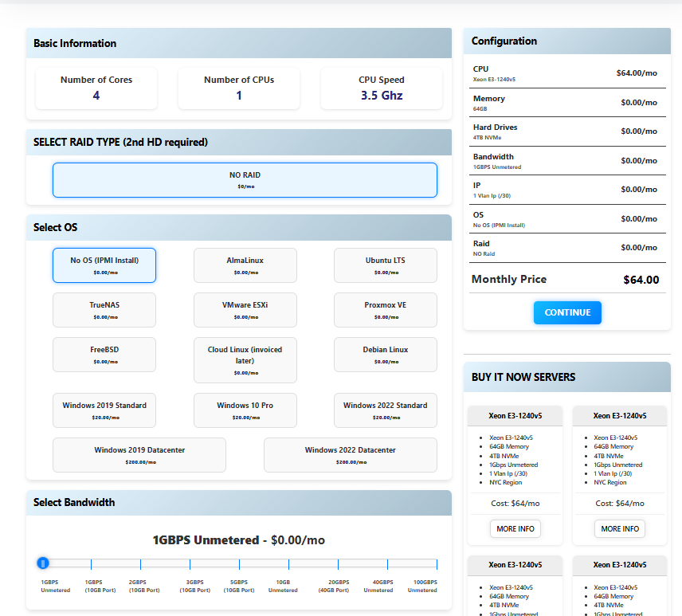Viewport: 682px width, 616px height.
Task: Select the TrueNAS operating system
Action: pyautogui.click(x=104, y=309)
